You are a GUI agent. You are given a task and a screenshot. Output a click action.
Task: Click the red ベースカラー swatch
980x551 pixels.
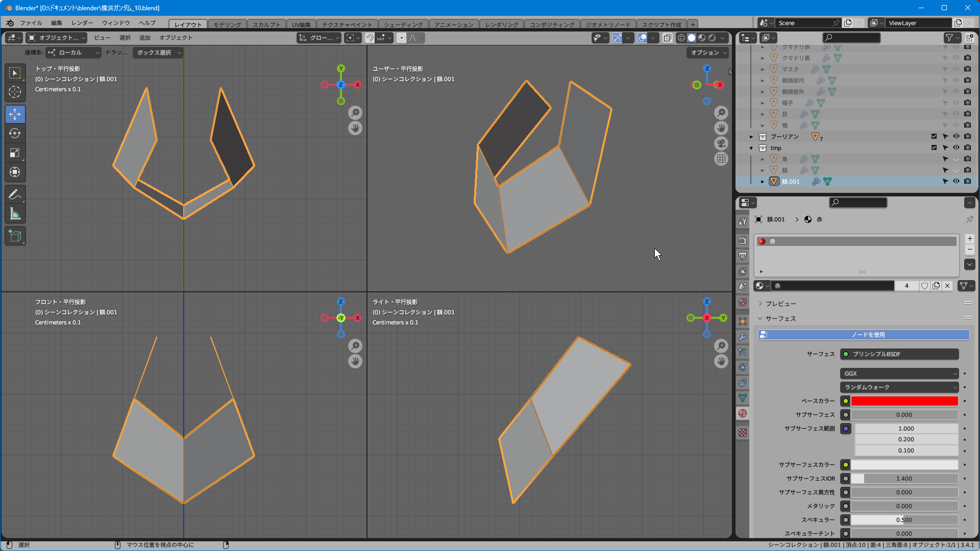[904, 401]
